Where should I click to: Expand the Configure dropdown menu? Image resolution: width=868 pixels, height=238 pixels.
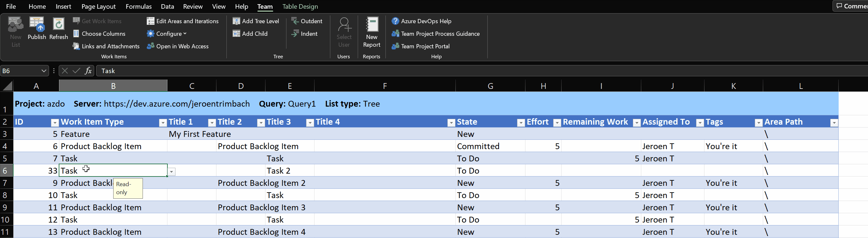coord(167,34)
